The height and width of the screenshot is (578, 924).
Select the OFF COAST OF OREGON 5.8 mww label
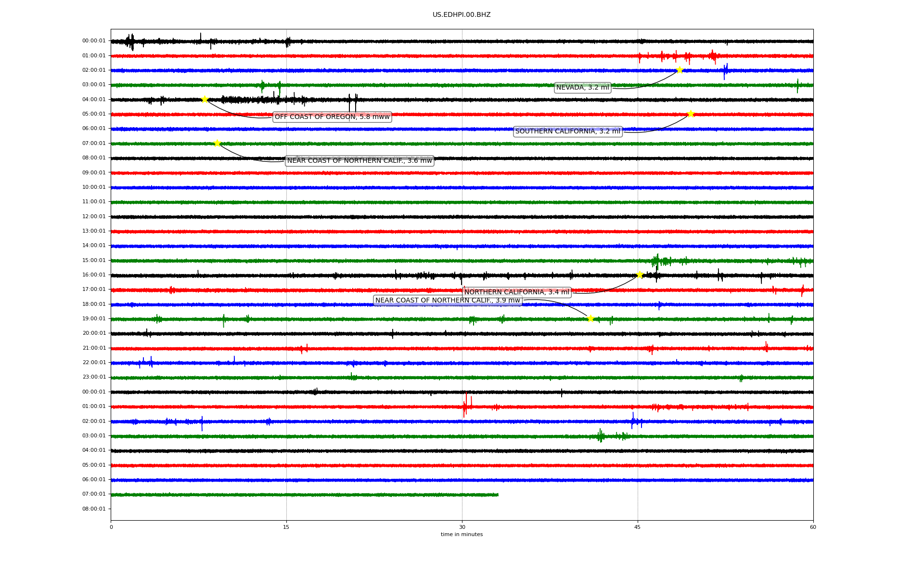click(332, 117)
